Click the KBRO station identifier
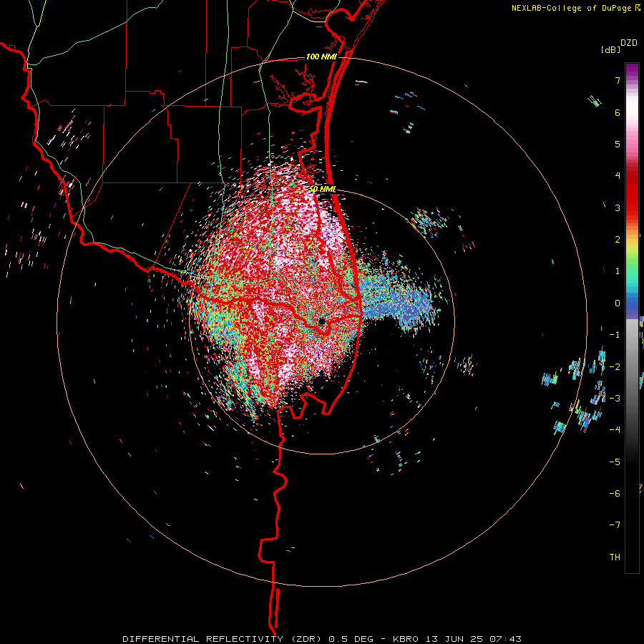This screenshot has width=644, height=644. (406, 639)
